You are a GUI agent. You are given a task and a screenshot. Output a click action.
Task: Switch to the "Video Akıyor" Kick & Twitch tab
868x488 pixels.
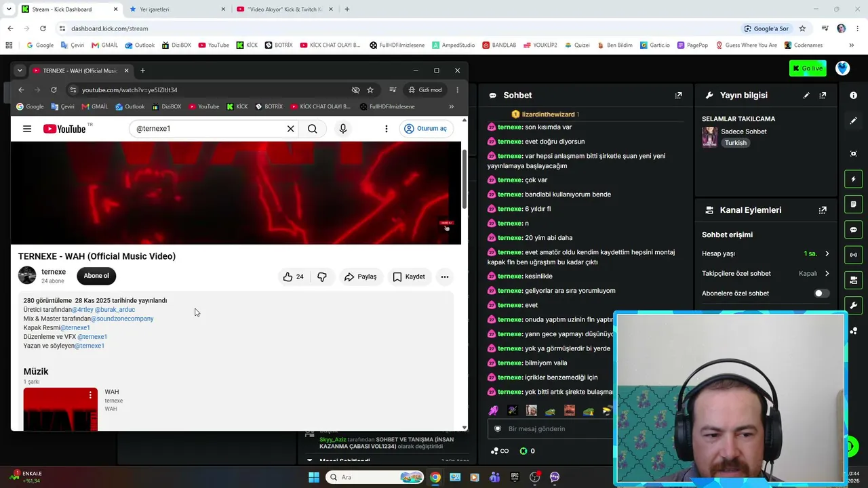[285, 9]
